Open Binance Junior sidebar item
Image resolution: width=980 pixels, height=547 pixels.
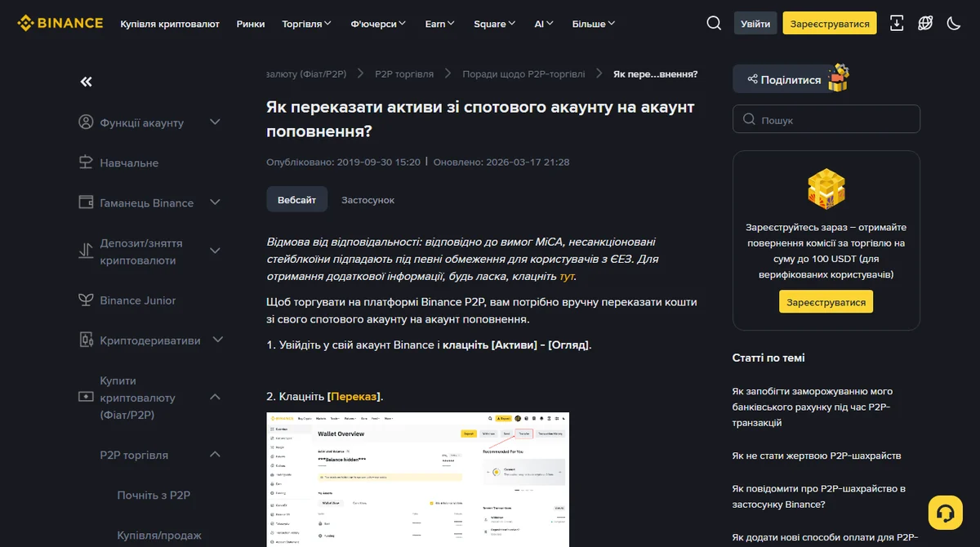[138, 300]
